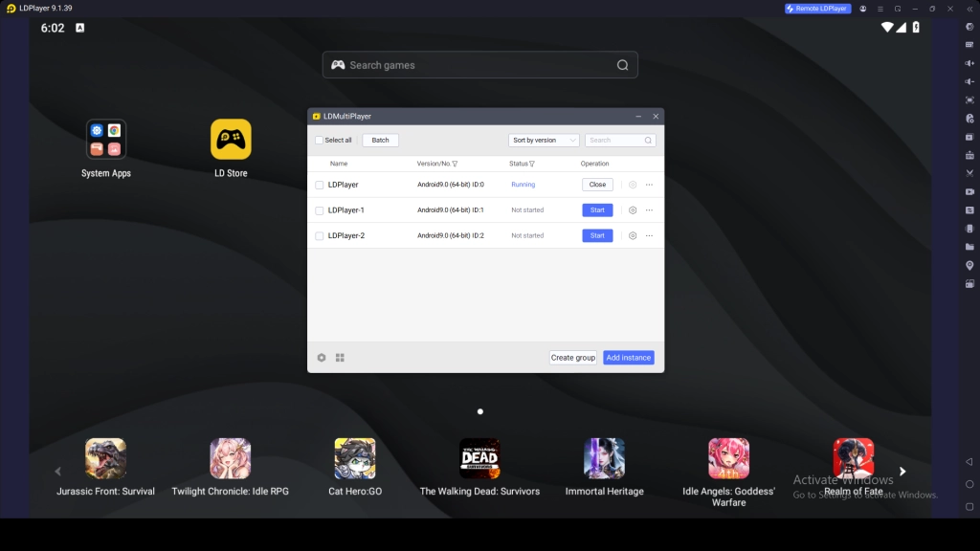Image resolution: width=980 pixels, height=551 pixels.
Task: Show previous games with left arrow
Action: (57, 471)
